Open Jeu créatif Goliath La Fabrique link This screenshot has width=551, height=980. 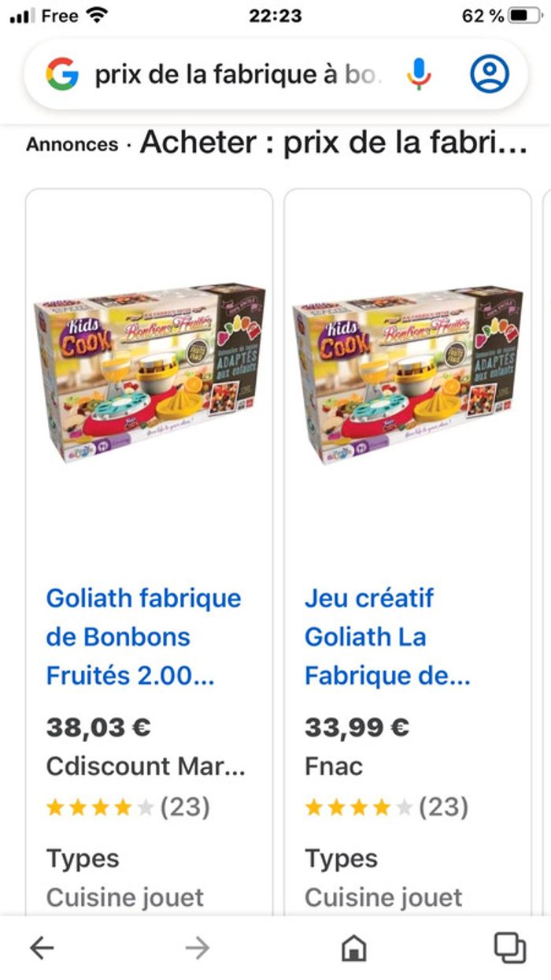click(387, 637)
